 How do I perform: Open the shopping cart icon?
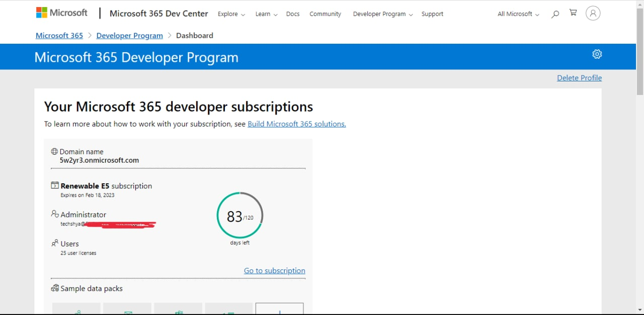pos(573,13)
